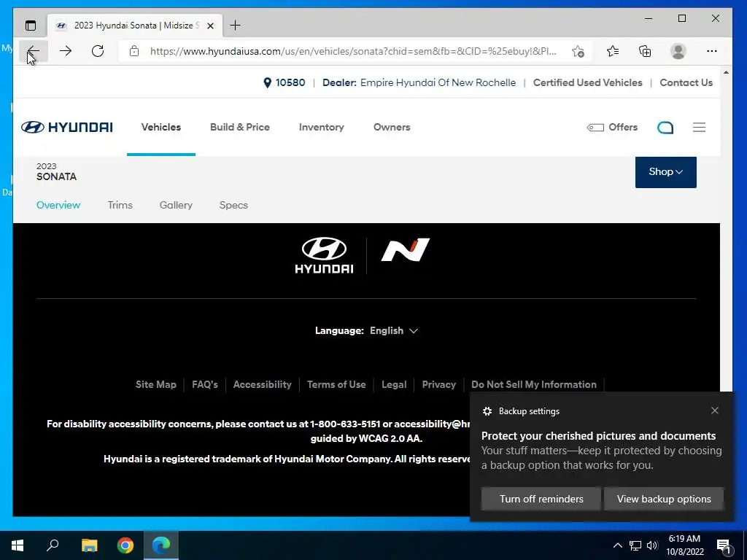Screen dimensions: 747x560
Task: Switch to the Gallery tab
Action: coord(176,205)
